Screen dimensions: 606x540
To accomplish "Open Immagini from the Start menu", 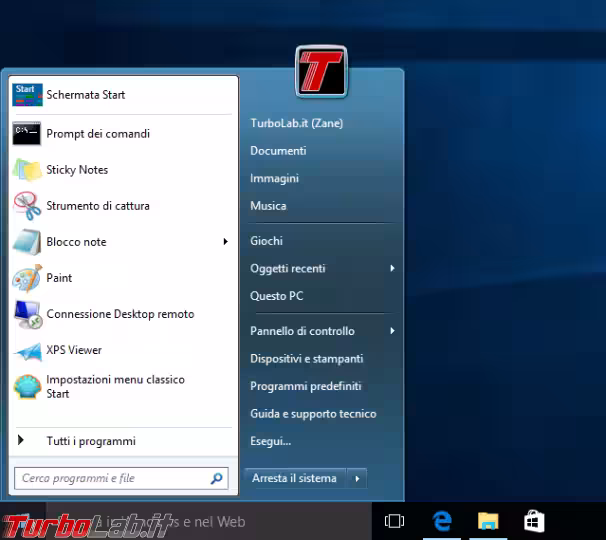I will (x=274, y=178).
